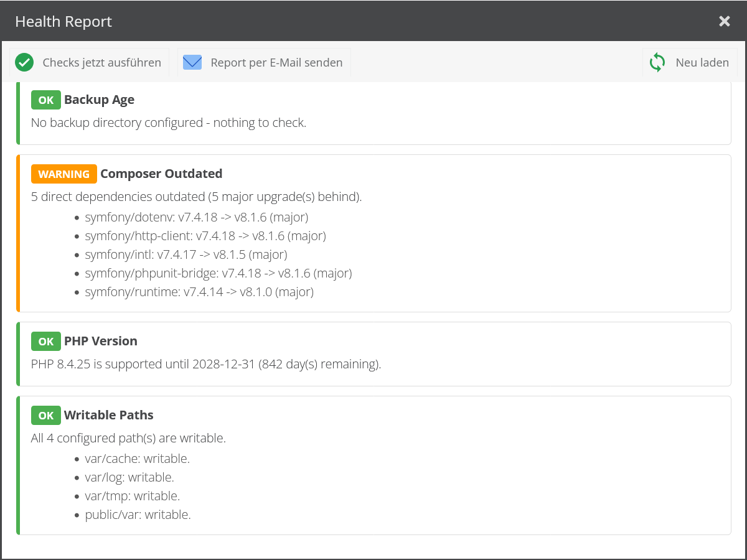Click the 'PHP 8.4.25 is supported until' text
This screenshot has height=560, width=747.
pos(206,364)
